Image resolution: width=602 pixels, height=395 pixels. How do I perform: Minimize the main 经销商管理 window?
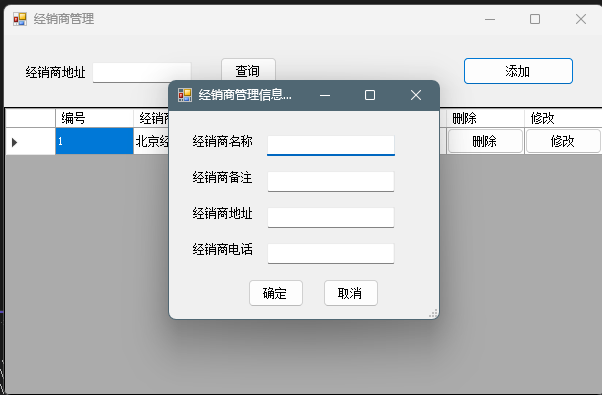click(x=490, y=19)
